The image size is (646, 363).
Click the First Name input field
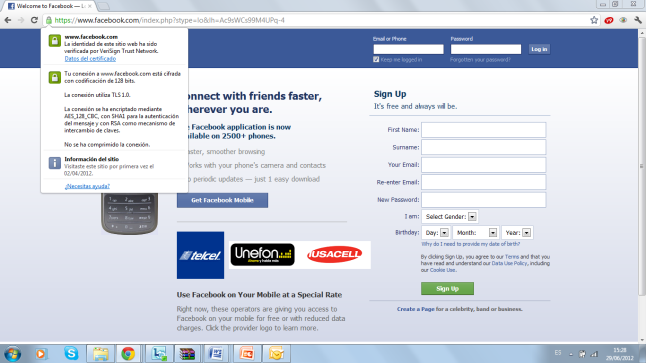(x=484, y=130)
